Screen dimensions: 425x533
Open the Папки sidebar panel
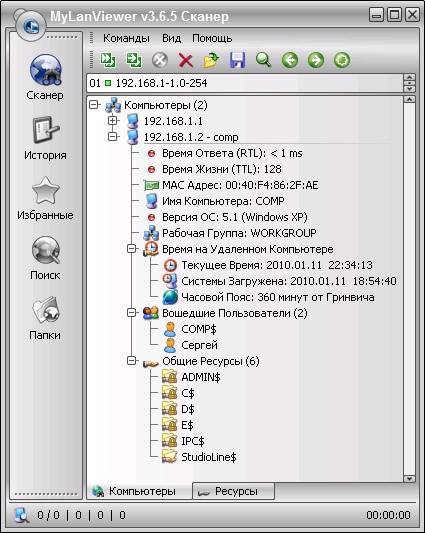(x=45, y=318)
